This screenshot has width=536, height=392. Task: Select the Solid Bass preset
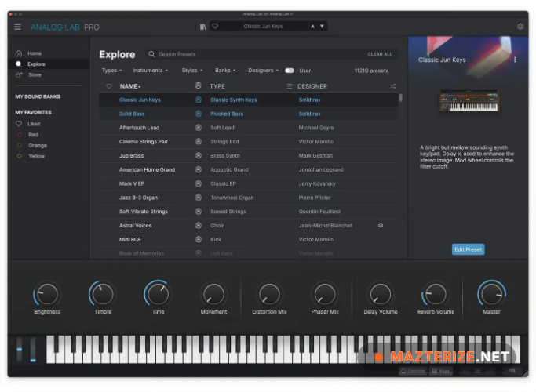click(x=249, y=114)
